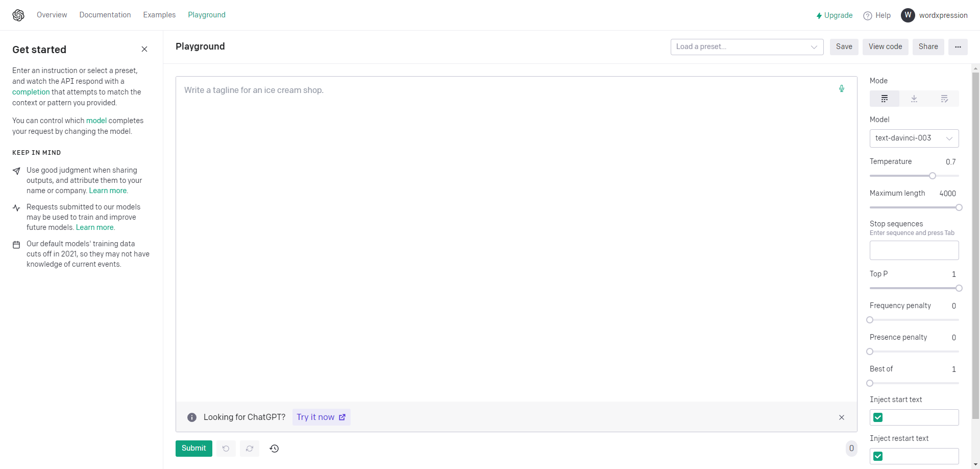Click the Frequency penalty slider handle

click(x=870, y=320)
